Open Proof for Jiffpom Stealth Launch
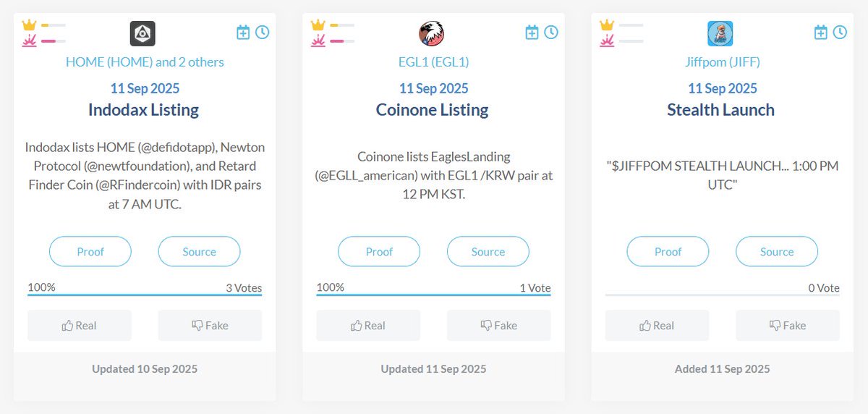This screenshot has width=868, height=414. pyautogui.click(x=668, y=252)
